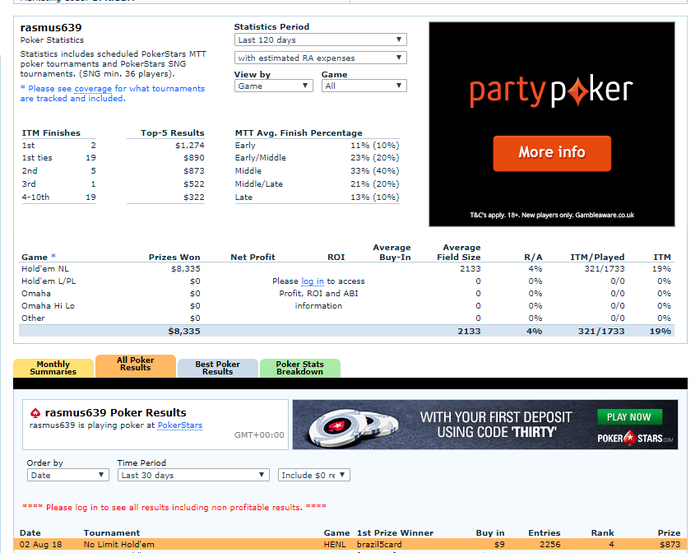Click the PokerStars logo on the banner
Viewport: 700px width, 553px height.
pos(634,438)
